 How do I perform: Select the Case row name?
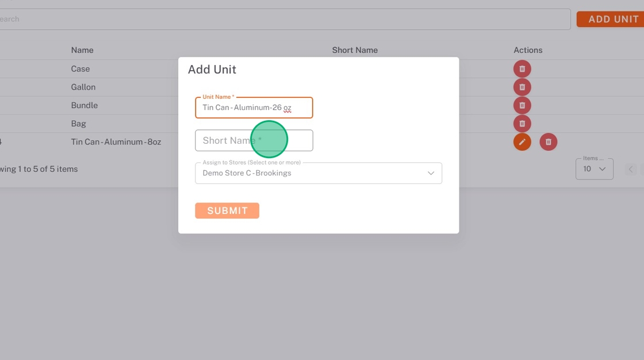tap(80, 69)
